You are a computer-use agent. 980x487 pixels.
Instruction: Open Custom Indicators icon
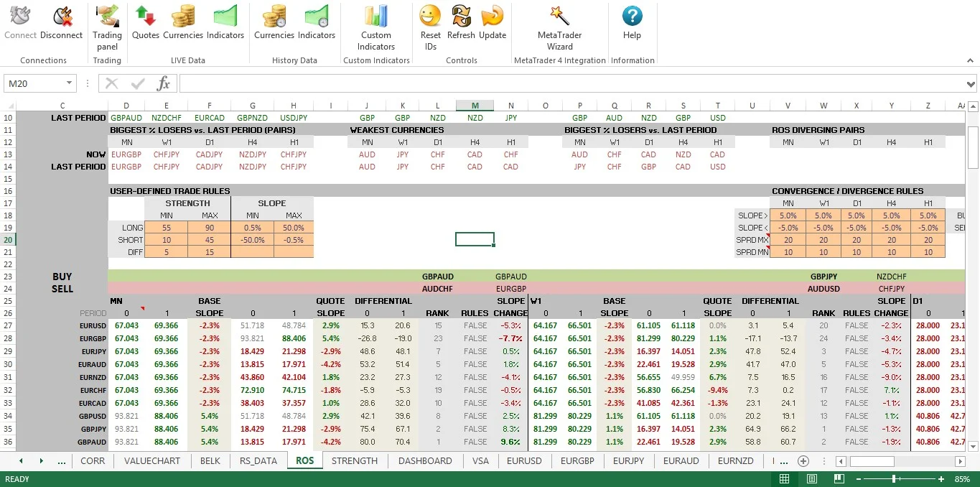376,27
